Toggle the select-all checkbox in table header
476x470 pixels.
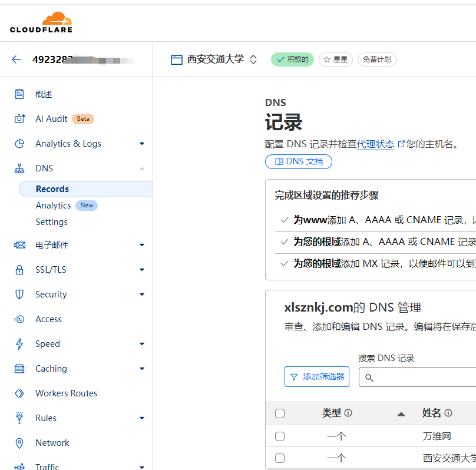pyautogui.click(x=280, y=413)
